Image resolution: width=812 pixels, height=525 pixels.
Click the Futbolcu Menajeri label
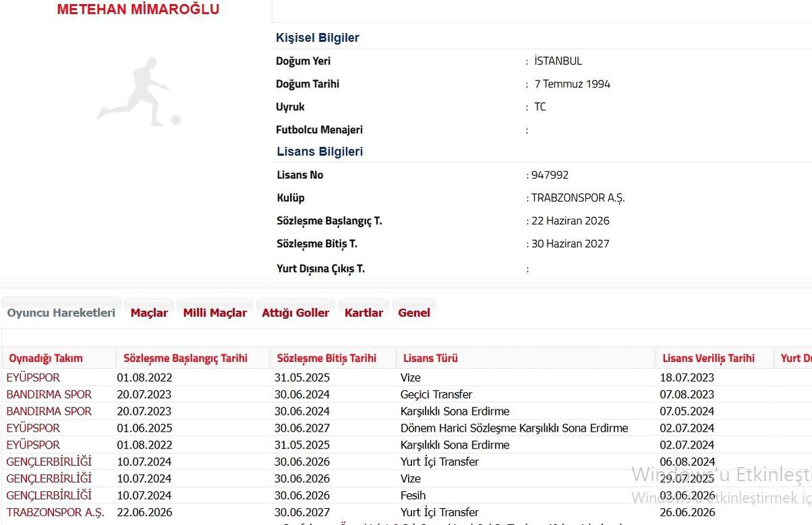coord(319,130)
